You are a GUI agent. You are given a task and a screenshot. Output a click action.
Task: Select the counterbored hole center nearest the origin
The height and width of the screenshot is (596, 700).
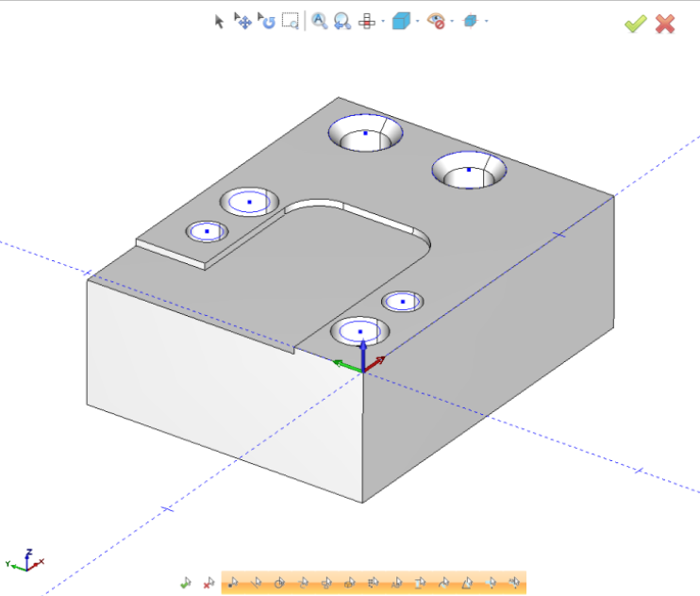[x=360, y=331]
